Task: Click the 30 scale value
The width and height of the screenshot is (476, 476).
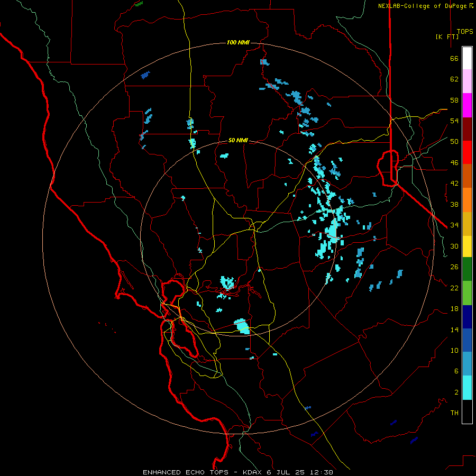Action: (454, 246)
